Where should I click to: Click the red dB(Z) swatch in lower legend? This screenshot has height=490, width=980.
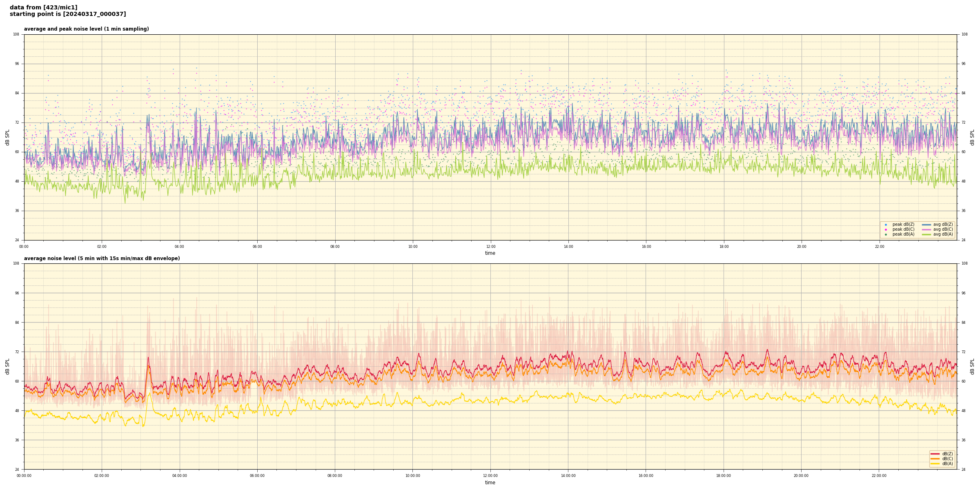[x=935, y=454]
